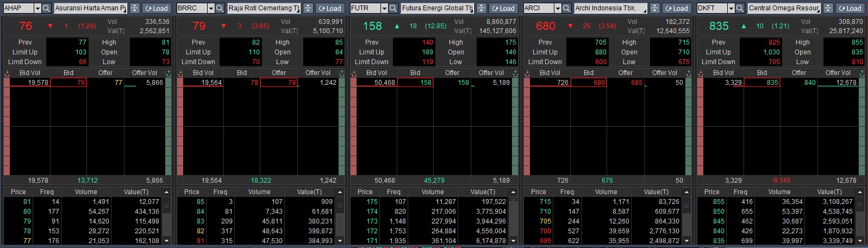Click the collapse icon beside Archi Indonesia

click(654, 8)
